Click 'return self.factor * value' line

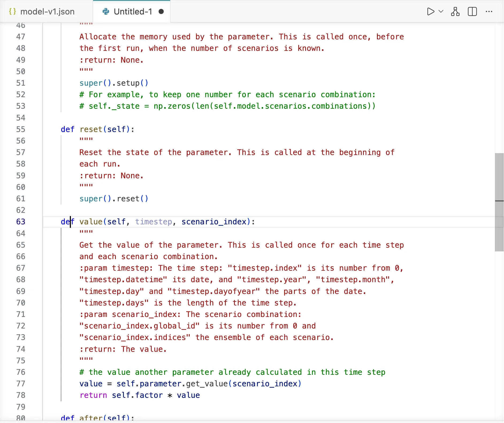(140, 395)
